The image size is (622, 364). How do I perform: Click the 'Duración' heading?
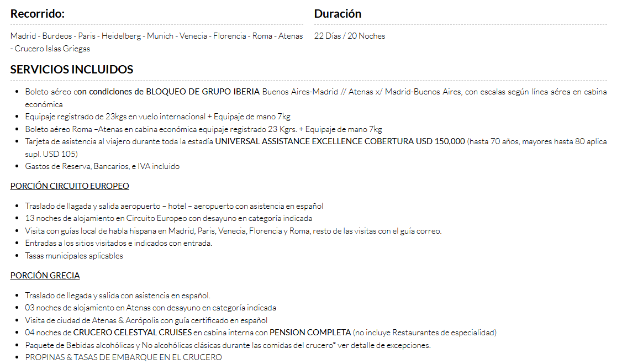[338, 14]
